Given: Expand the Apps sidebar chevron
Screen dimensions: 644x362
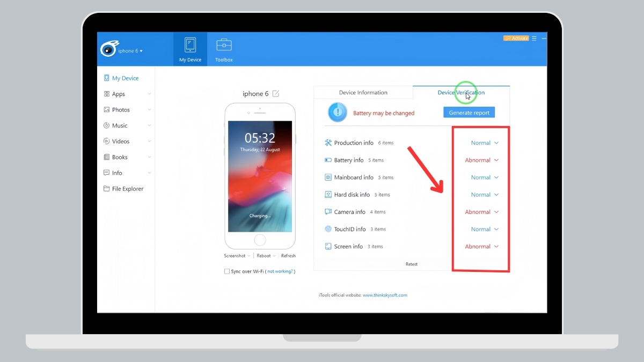Looking at the screenshot, I should pos(149,94).
